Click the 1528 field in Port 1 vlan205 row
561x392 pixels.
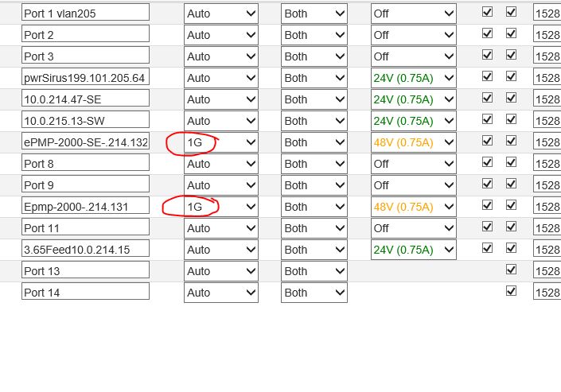pyautogui.click(x=547, y=14)
